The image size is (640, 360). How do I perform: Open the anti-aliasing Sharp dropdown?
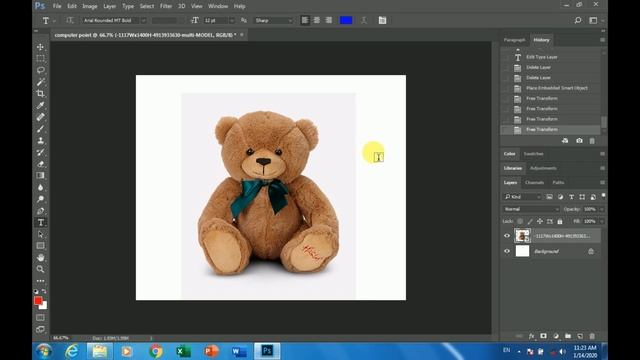point(273,20)
